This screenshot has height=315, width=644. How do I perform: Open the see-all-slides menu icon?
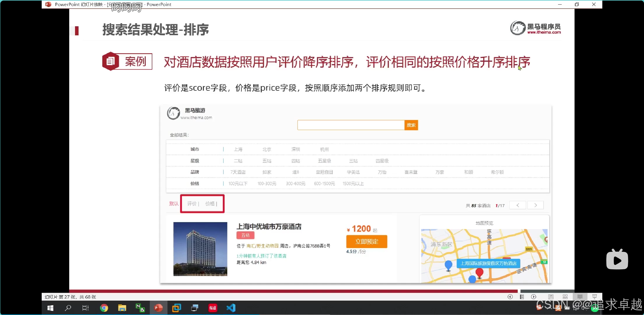[522, 297]
